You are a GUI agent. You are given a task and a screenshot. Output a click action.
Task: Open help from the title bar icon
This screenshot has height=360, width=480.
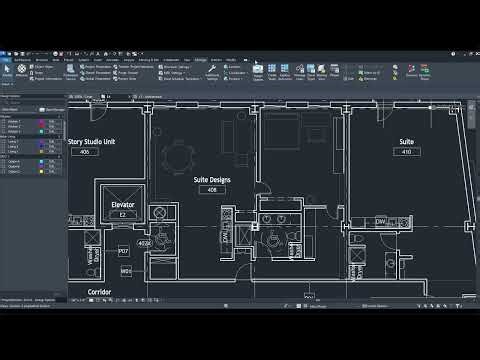pos(453,54)
